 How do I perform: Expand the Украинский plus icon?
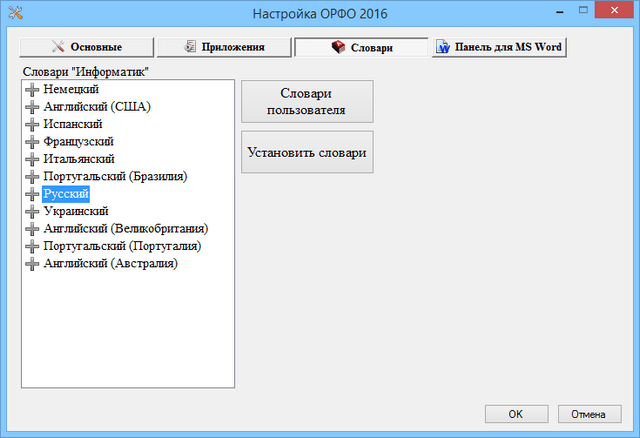[x=33, y=211]
